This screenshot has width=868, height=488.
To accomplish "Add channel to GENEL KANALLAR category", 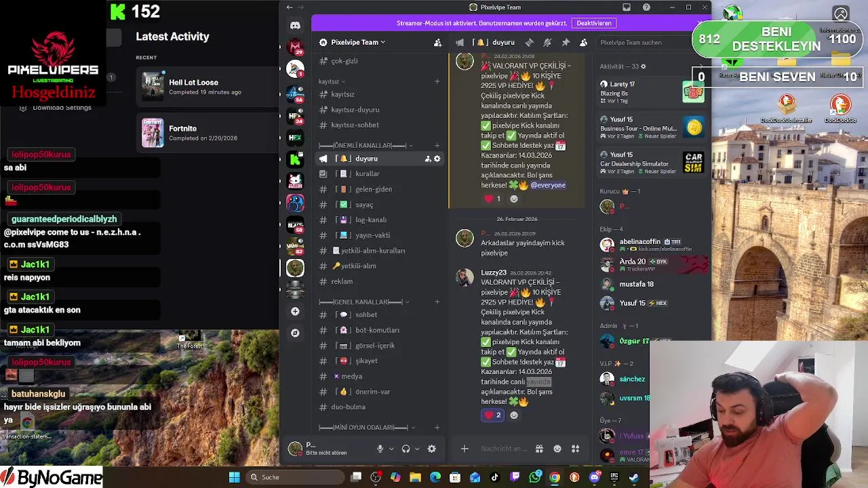I will click(437, 302).
